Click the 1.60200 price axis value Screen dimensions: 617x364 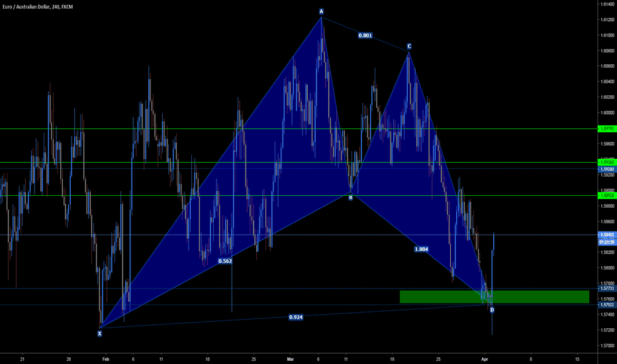point(608,97)
